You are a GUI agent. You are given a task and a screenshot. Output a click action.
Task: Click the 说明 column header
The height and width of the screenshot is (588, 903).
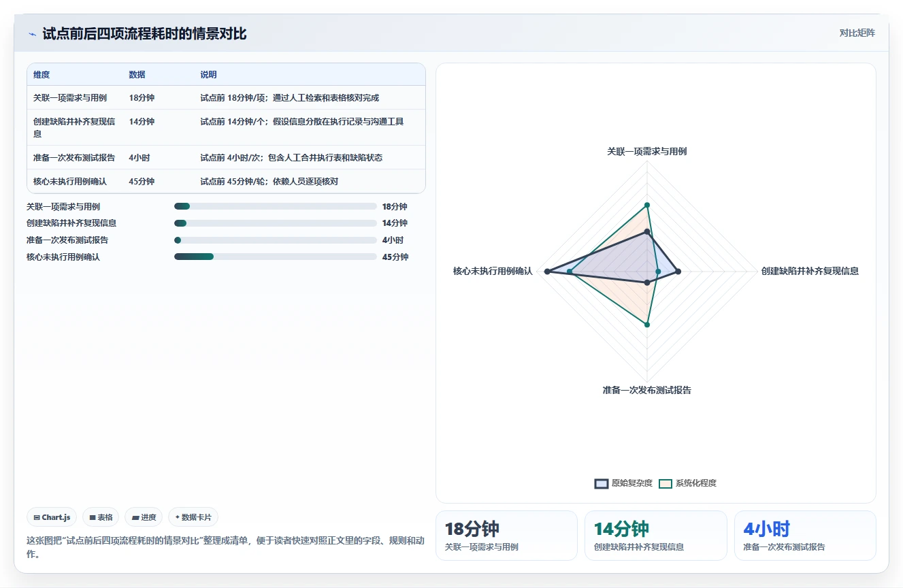pyautogui.click(x=208, y=75)
